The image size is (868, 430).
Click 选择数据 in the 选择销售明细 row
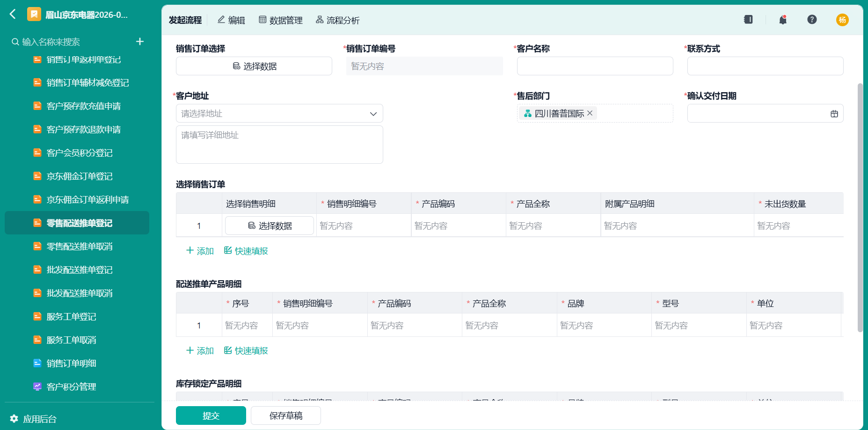(270, 226)
